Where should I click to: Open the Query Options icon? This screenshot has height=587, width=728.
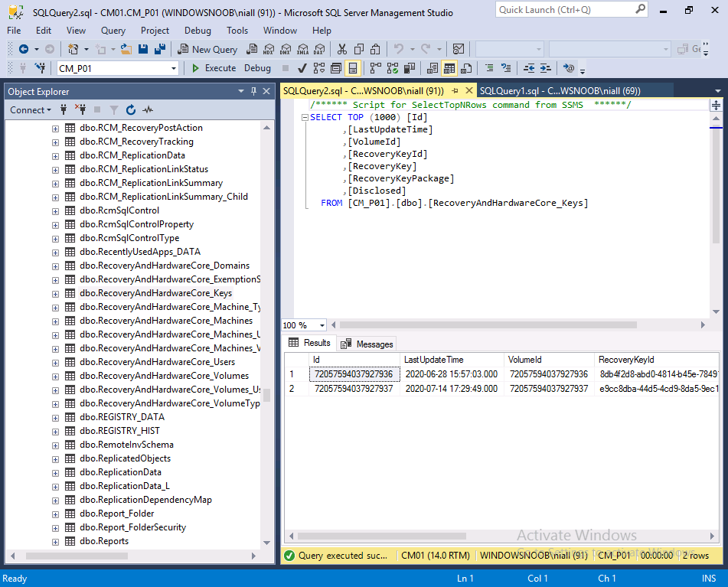point(336,68)
